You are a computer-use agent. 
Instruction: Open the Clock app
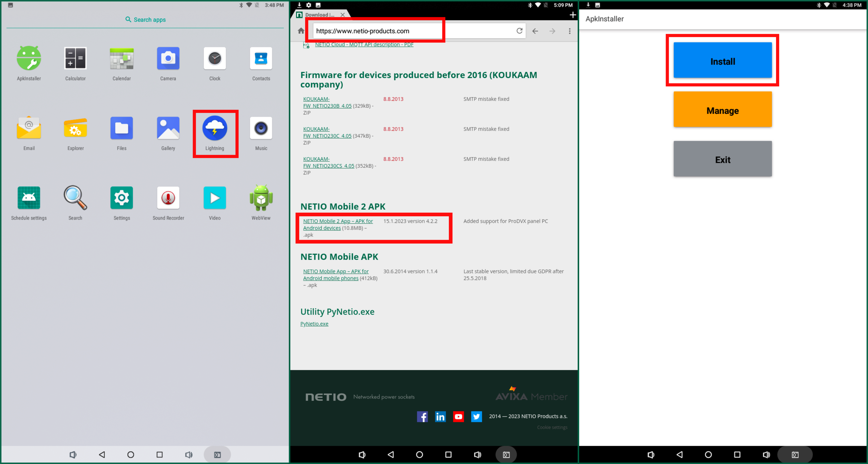215,58
